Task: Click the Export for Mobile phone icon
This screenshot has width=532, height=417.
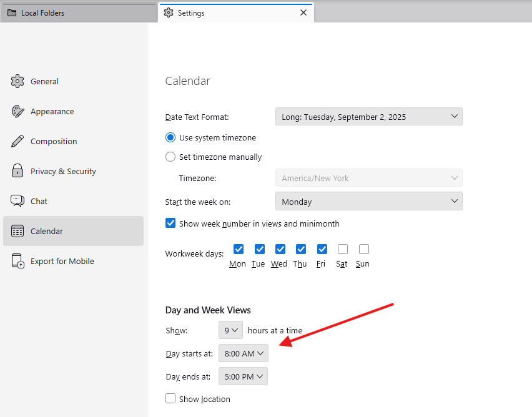Action: 17,261
